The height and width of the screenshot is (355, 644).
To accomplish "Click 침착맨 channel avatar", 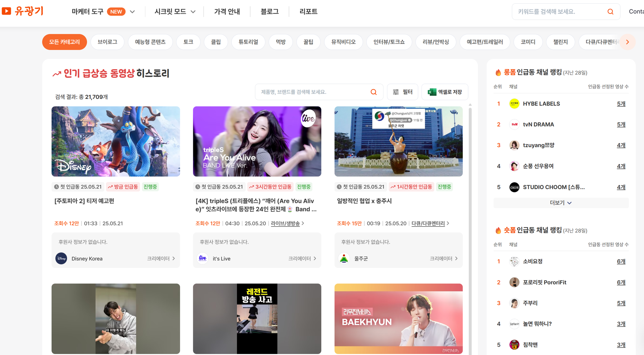I will (x=514, y=345).
